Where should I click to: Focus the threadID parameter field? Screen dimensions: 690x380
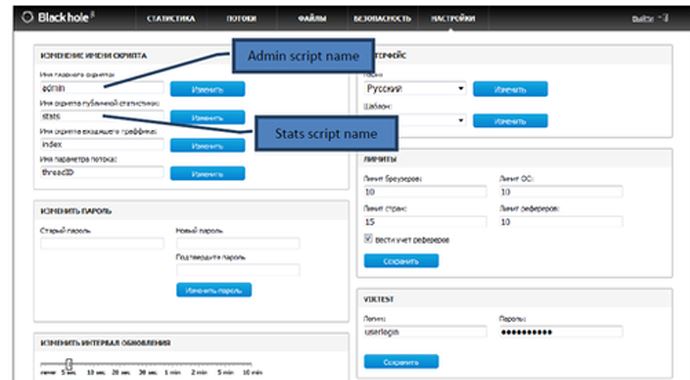click(x=102, y=172)
